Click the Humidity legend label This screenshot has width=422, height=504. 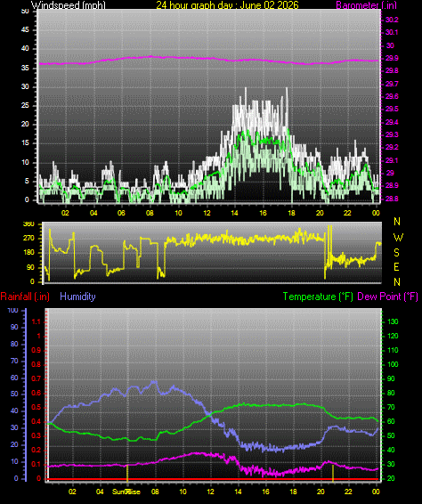77,297
